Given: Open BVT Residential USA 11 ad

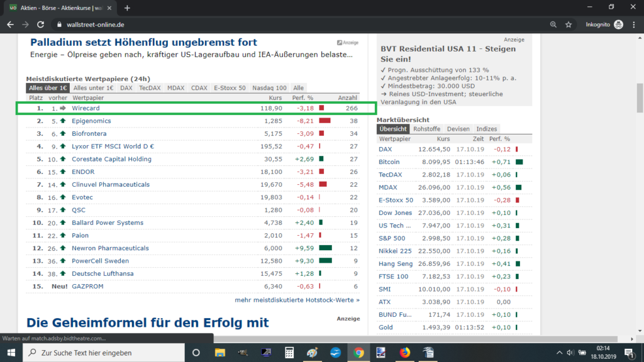Looking at the screenshot, I should [448, 54].
